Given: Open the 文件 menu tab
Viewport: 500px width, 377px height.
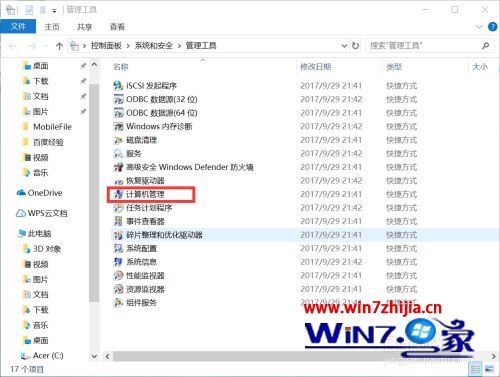Looking at the screenshot, I should 18,27.
